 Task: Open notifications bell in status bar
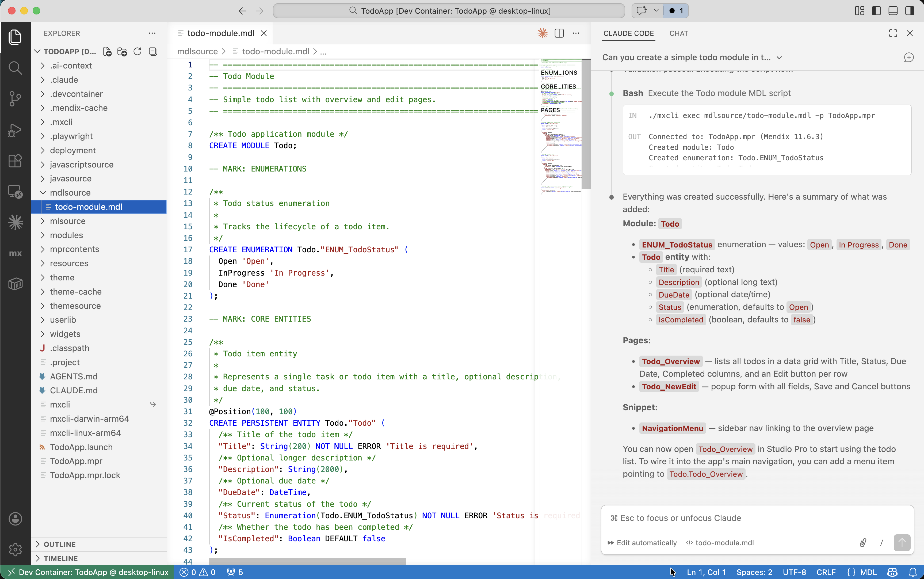coord(913,572)
